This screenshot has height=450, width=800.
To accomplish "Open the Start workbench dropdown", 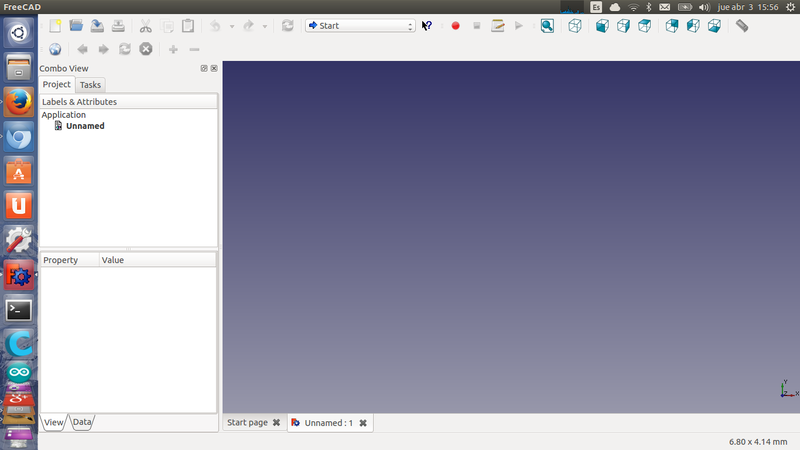I will tap(360, 26).
